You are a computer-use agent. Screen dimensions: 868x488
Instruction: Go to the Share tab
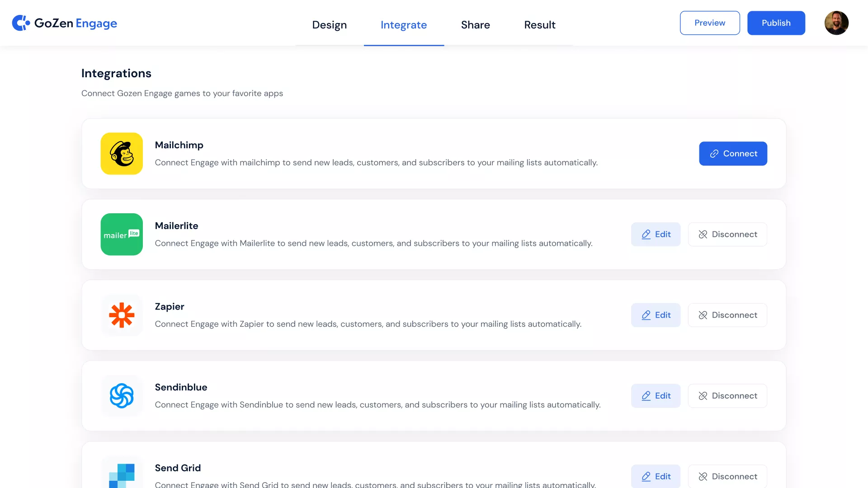point(475,25)
